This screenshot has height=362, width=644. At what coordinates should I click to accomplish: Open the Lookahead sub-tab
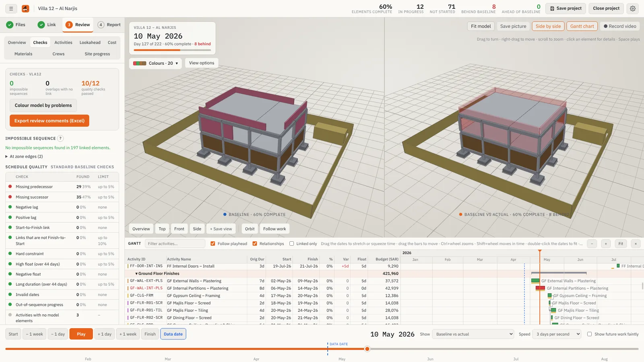[90, 43]
